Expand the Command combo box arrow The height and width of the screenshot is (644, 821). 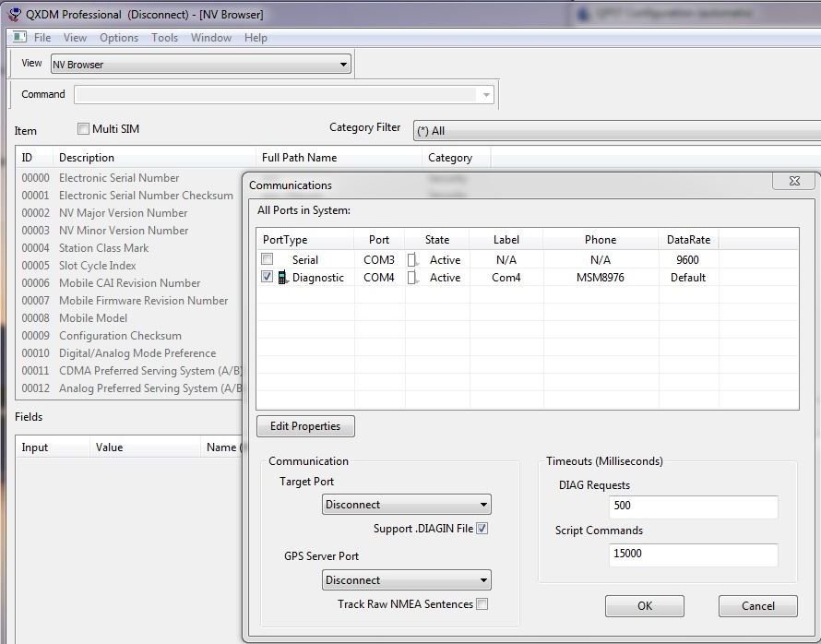[x=486, y=95]
